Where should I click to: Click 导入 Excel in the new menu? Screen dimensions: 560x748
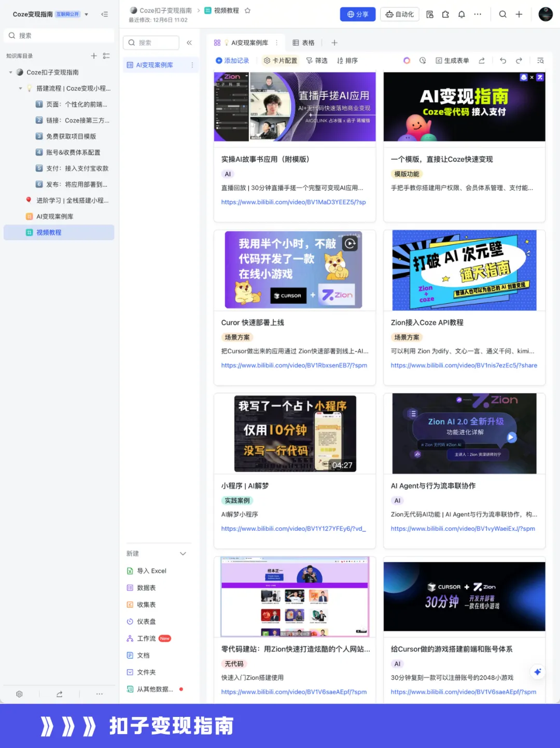147,571
